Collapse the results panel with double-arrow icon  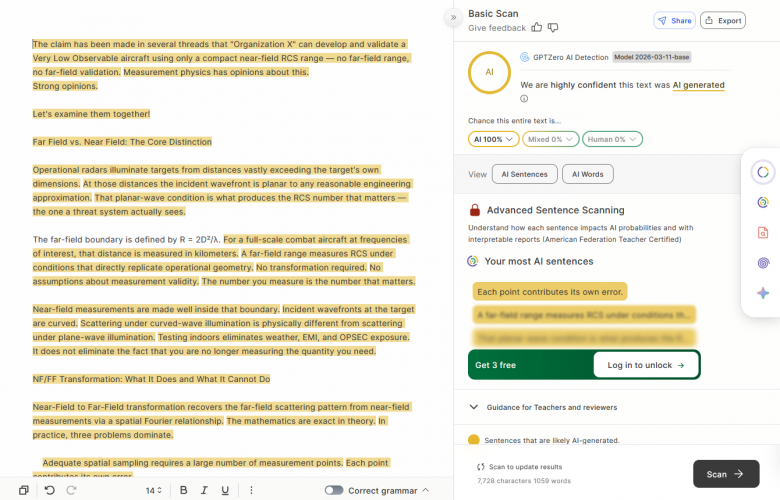coord(453,18)
